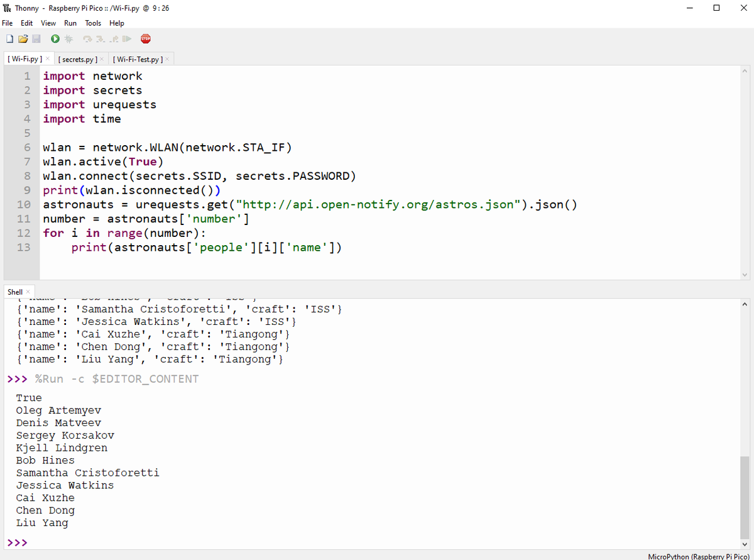The width and height of the screenshot is (754, 560).
Task: Open the Help menu
Action: click(117, 23)
